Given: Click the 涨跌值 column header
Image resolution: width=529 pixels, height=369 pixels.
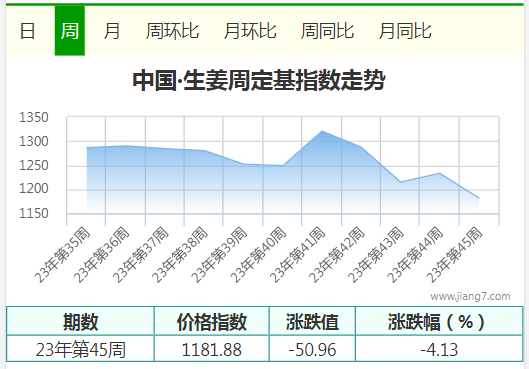Looking at the screenshot, I should tap(312, 321).
